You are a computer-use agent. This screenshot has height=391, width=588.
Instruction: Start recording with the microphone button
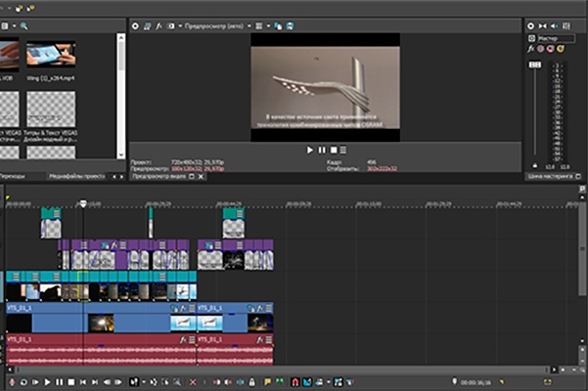pos(12,382)
